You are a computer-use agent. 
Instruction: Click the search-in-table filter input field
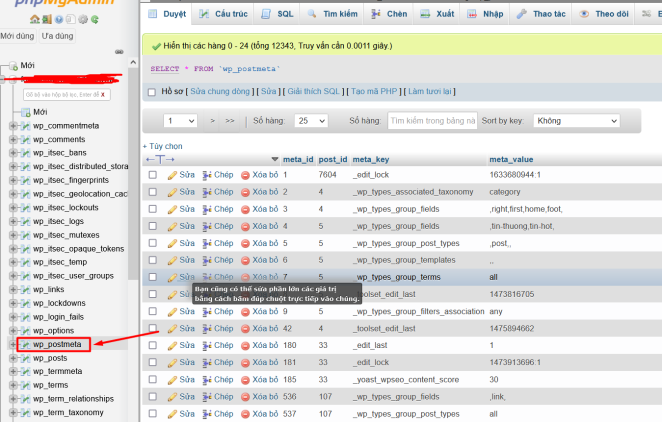(x=431, y=120)
